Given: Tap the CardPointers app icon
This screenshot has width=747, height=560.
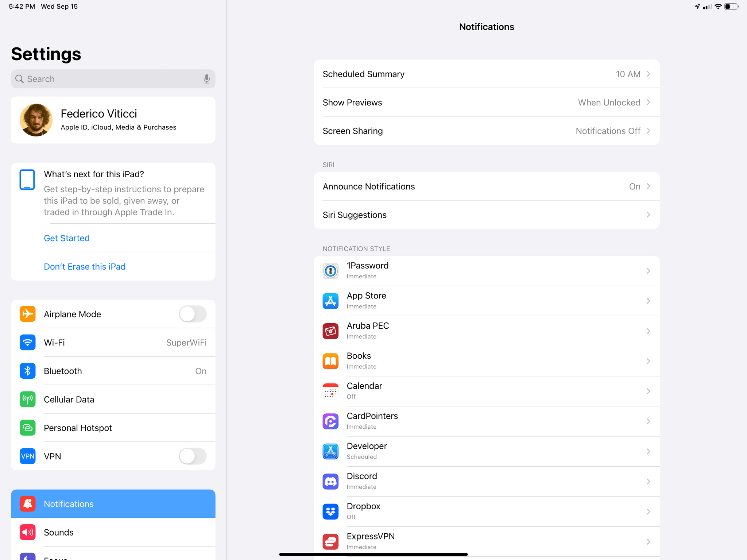Looking at the screenshot, I should pyautogui.click(x=330, y=421).
